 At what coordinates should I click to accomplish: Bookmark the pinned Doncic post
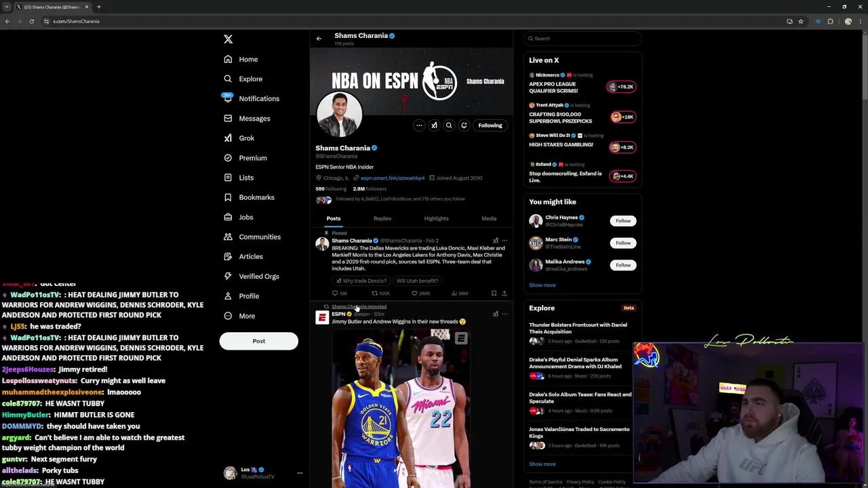point(494,293)
